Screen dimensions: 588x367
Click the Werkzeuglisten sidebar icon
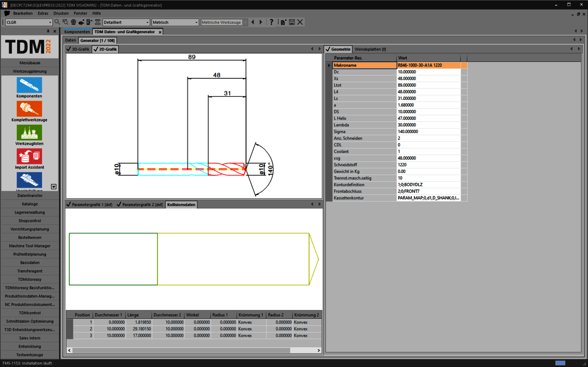point(29,133)
